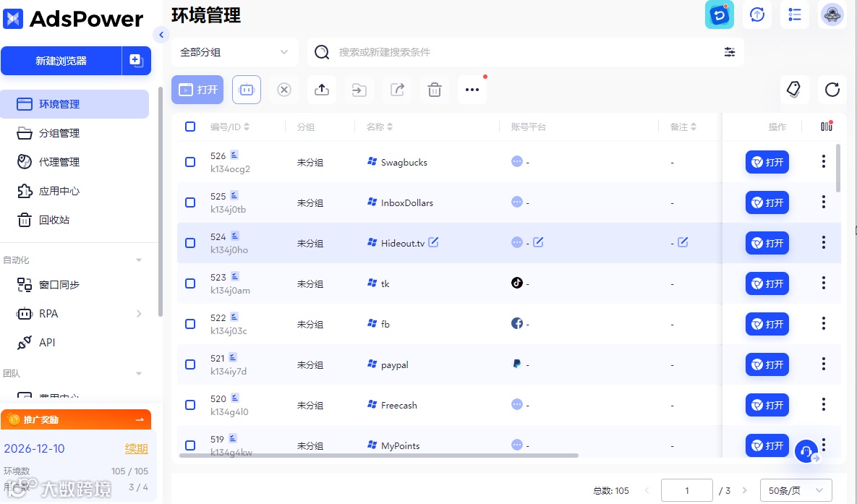
Task: Select the MyPoints row checkbox
Action: tap(190, 445)
